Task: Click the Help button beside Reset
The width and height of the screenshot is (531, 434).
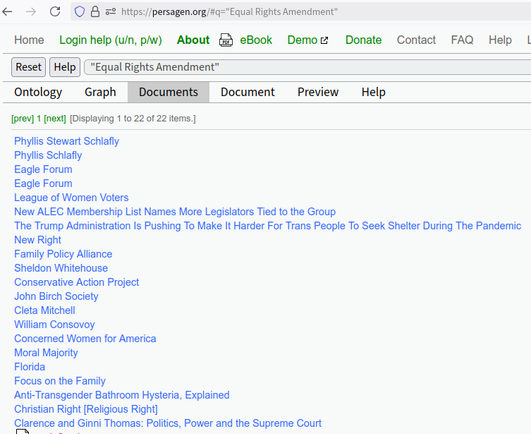Action: pos(65,67)
